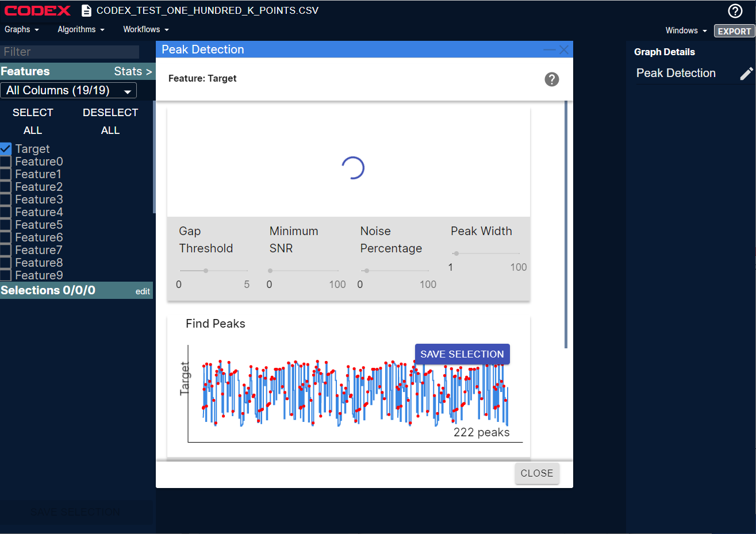Viewport: 756px width, 534px height.
Task: Adjust the Minimum SNR slider
Action: pyautogui.click(x=304, y=270)
